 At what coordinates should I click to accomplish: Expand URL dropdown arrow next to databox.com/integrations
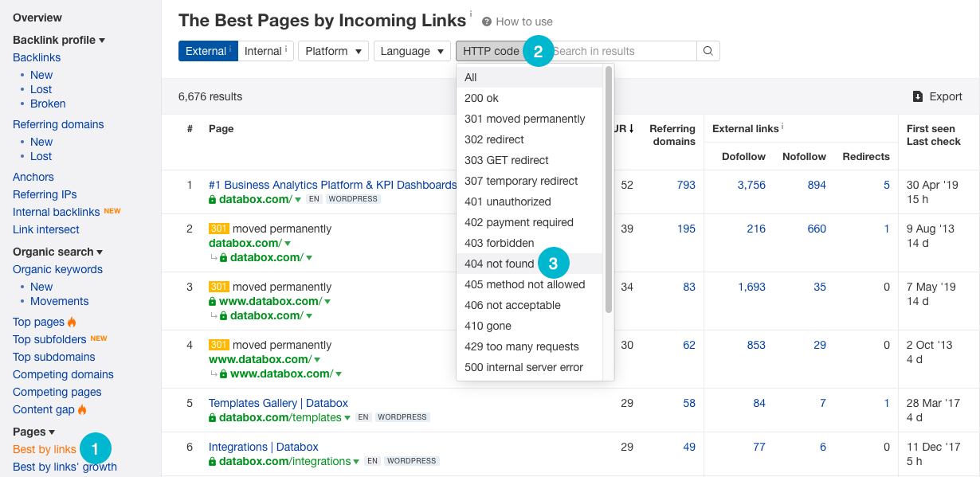click(357, 461)
